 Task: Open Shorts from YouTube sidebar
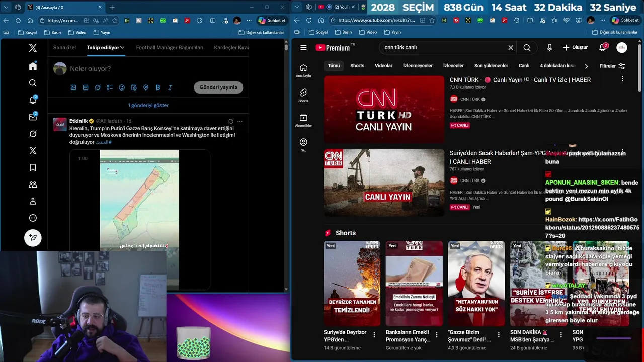pos(303,96)
